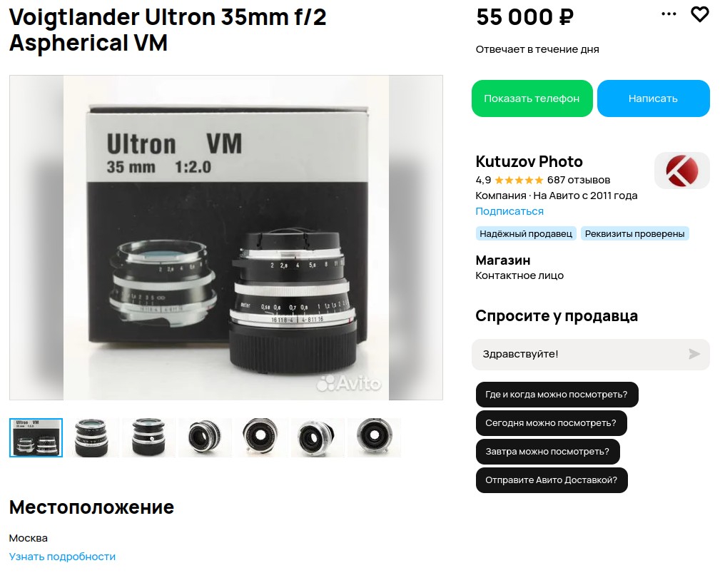Screen dimensions: 720x588
Task: Subscribe via the Подписаться link
Action: [509, 211]
